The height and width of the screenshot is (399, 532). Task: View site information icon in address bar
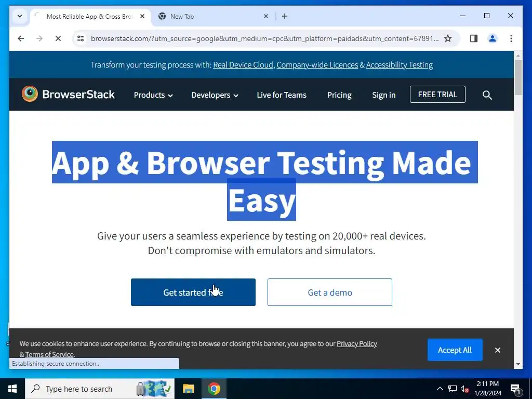tap(81, 38)
